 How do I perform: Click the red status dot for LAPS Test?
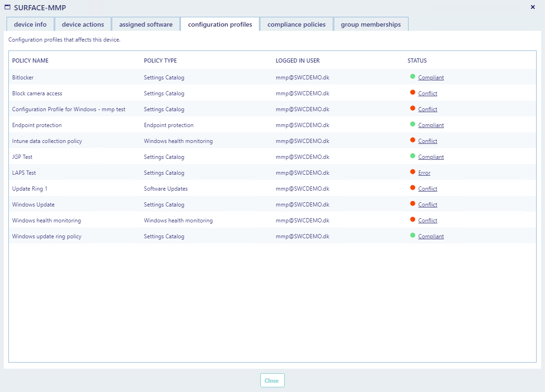coord(413,172)
